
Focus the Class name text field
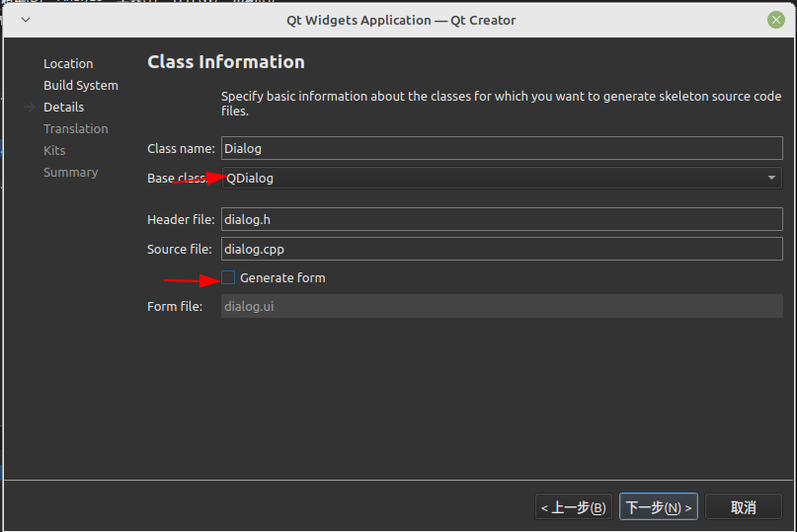pos(501,148)
